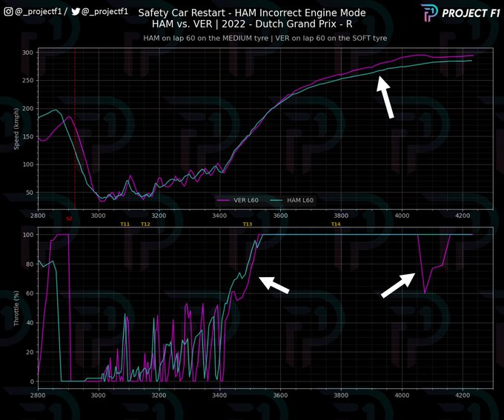
Task: Click the magenta line swatch beside VER L60
Action: (x=223, y=200)
